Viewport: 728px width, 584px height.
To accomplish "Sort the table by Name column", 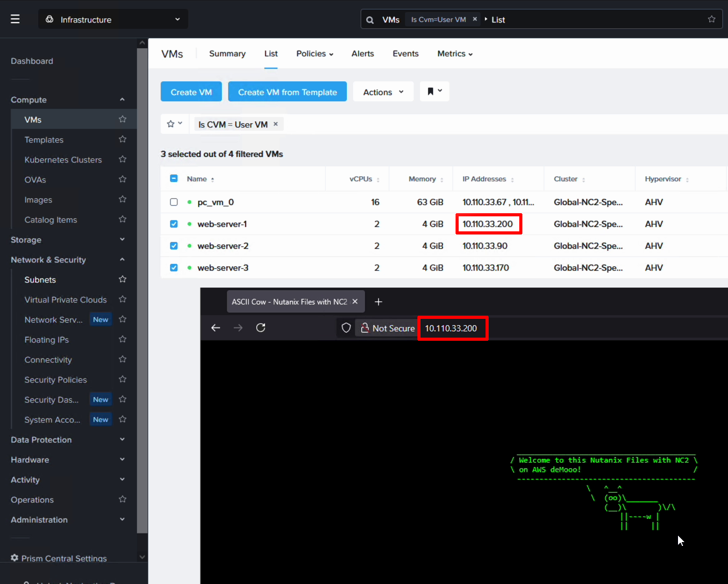I will pos(200,179).
